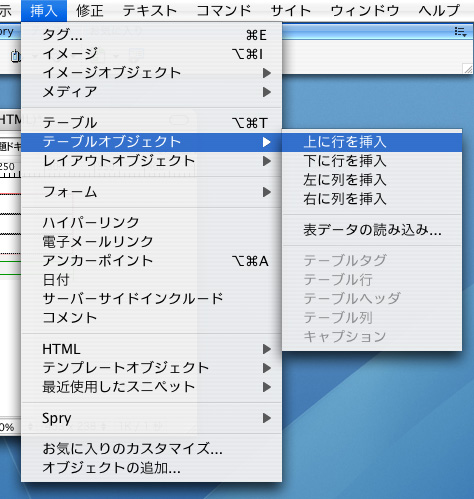Image resolution: width=474 pixels, height=499 pixels.
Task: Choose コメント menu entry
Action: (x=152, y=318)
